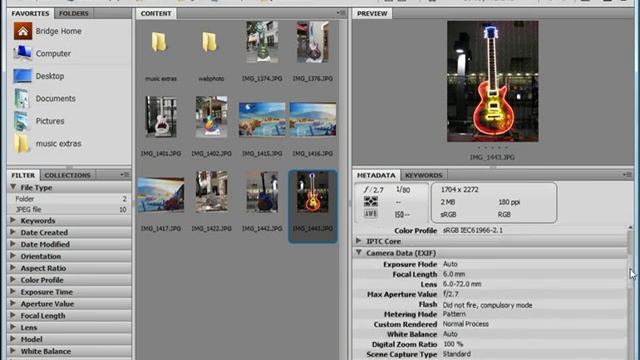Image resolution: width=640 pixels, height=360 pixels.
Task: Switch to the Folders tab
Action: coord(73,13)
